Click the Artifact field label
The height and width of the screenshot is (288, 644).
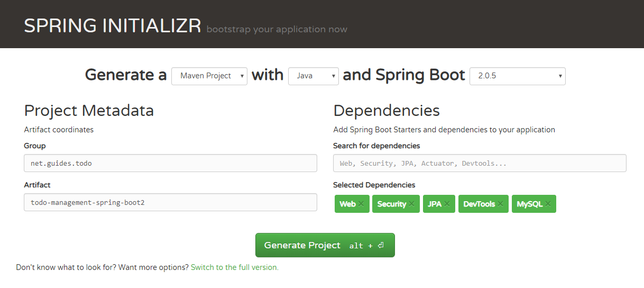[37, 185]
